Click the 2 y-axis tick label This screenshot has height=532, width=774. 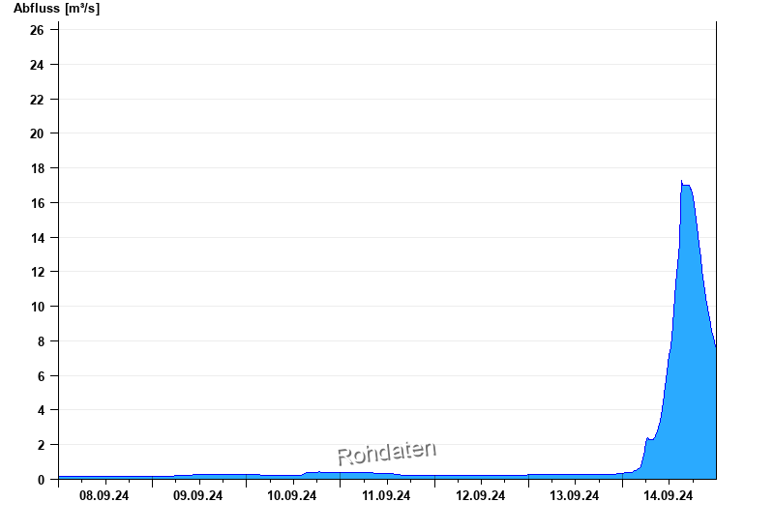point(42,445)
